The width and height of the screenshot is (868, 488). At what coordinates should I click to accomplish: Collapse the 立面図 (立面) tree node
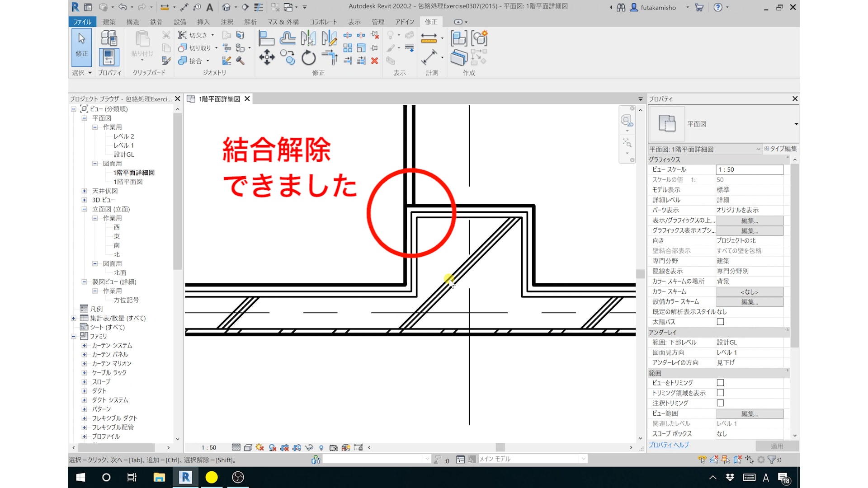[84, 209]
